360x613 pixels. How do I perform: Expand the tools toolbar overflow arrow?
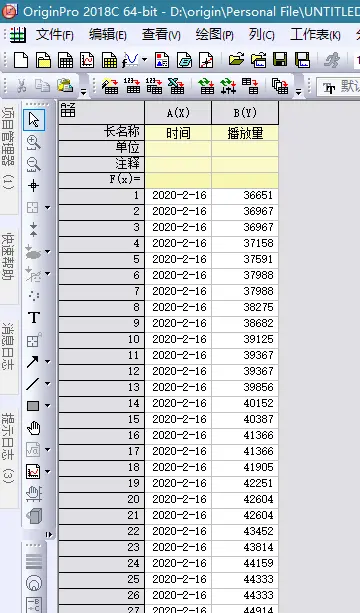pyautogui.click(x=48, y=534)
